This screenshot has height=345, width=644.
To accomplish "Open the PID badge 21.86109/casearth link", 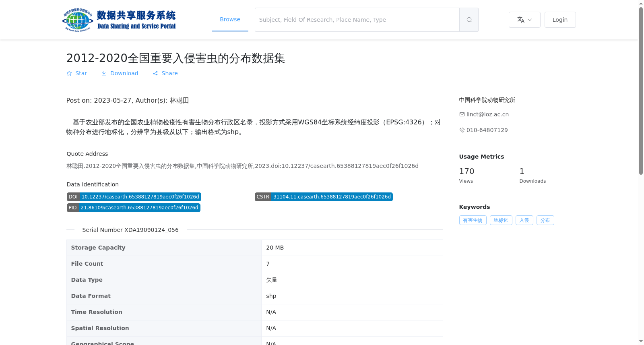I will click(x=134, y=208).
